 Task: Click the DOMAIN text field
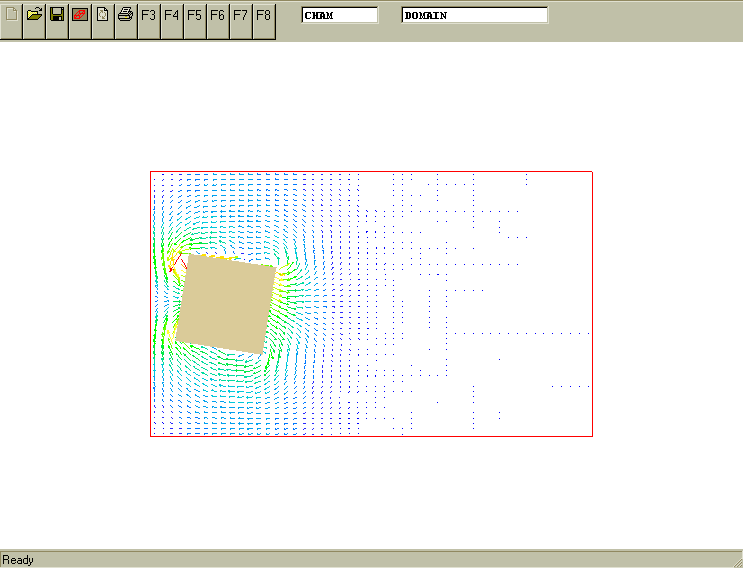(x=474, y=15)
